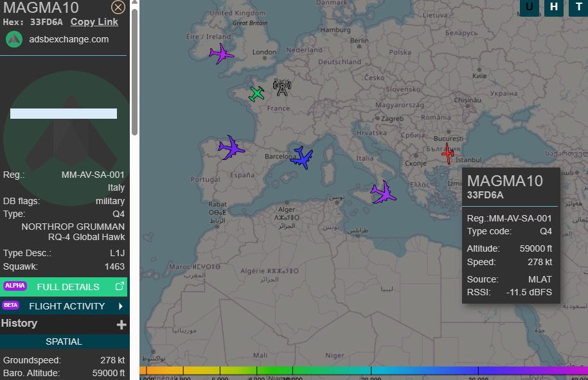Open the adsbexchange.com site link
The image size is (588, 380).
point(69,39)
